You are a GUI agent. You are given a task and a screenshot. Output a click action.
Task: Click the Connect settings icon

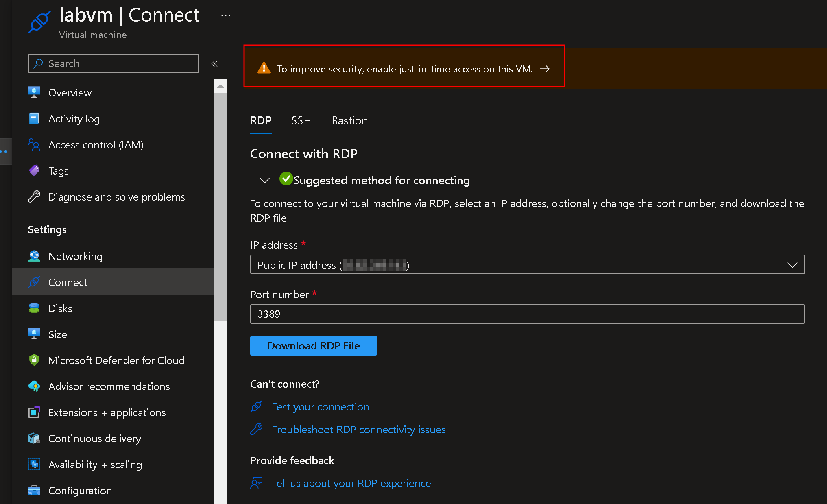[x=34, y=282]
